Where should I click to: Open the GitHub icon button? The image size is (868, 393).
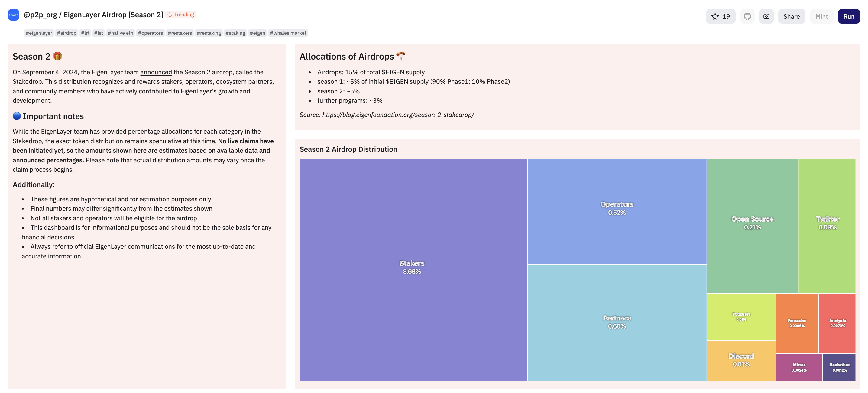click(x=747, y=17)
